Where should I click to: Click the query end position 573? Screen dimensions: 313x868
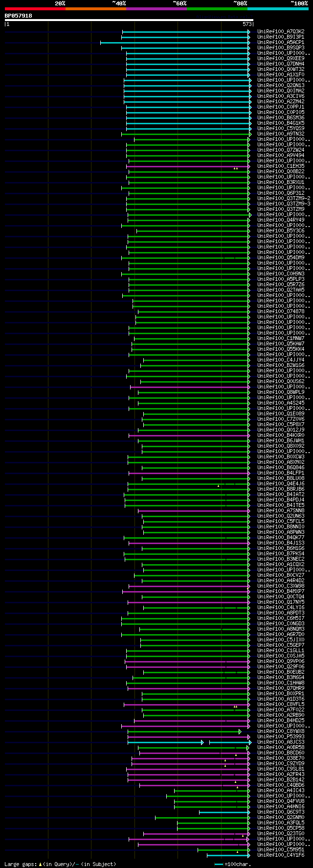247,24
